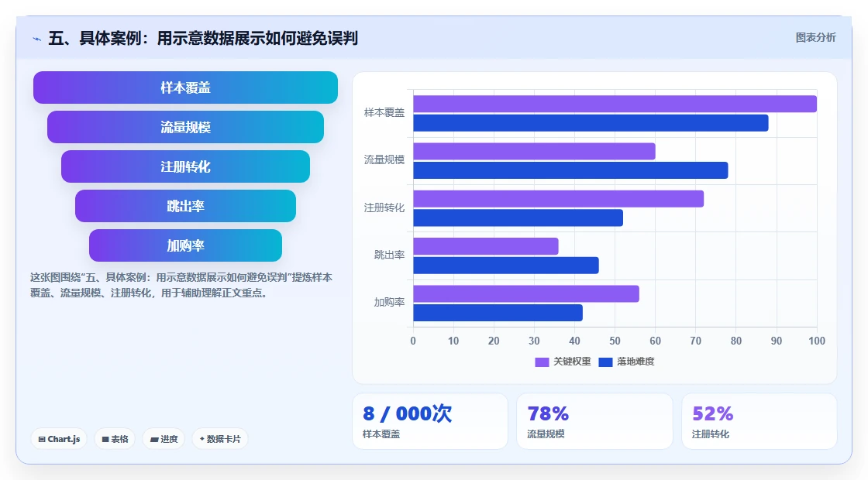Viewport: 868px width, 480px height.
Task: Select the 流量规模 funnel stage
Action: (x=185, y=127)
